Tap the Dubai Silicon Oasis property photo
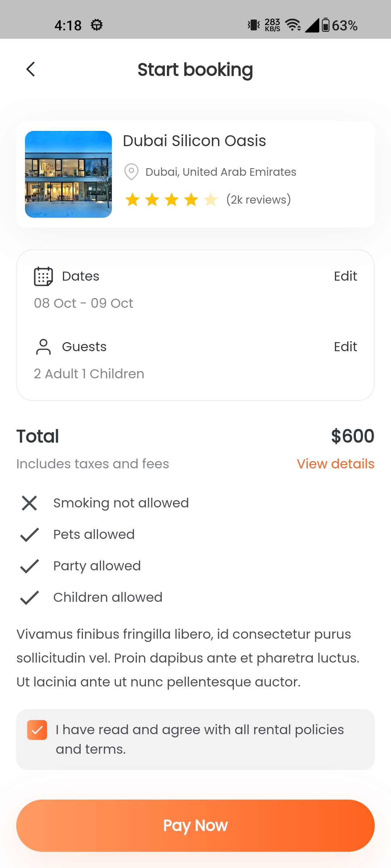This screenshot has width=391, height=868. 68,174
